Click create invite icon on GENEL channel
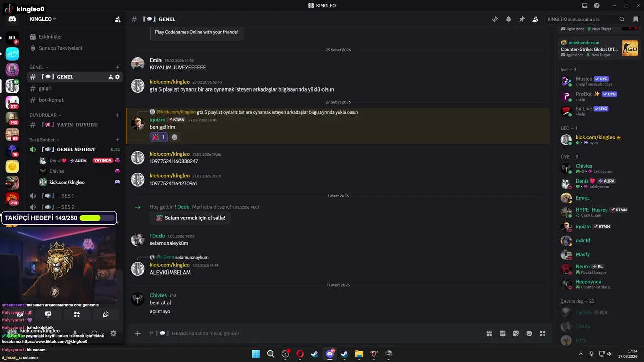This screenshot has width=644, height=362. click(110, 77)
